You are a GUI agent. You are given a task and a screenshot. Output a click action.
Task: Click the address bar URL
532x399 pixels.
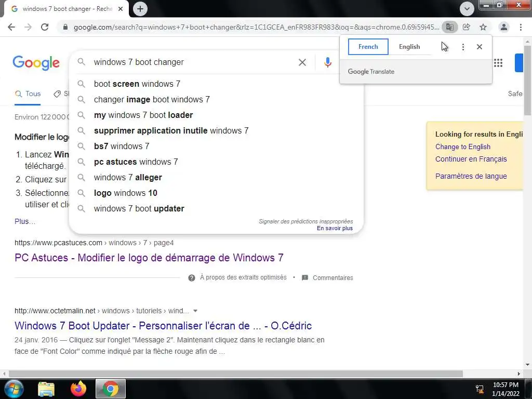click(256, 27)
